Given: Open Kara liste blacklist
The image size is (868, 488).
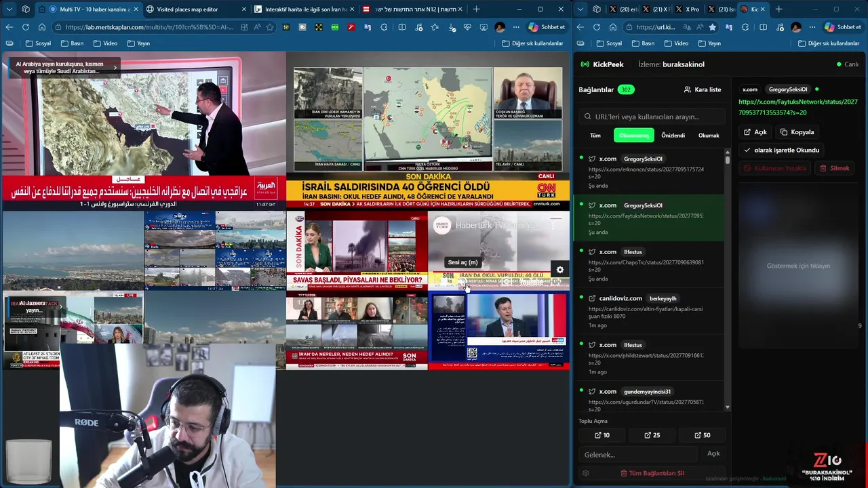Looking at the screenshot, I should click(703, 89).
